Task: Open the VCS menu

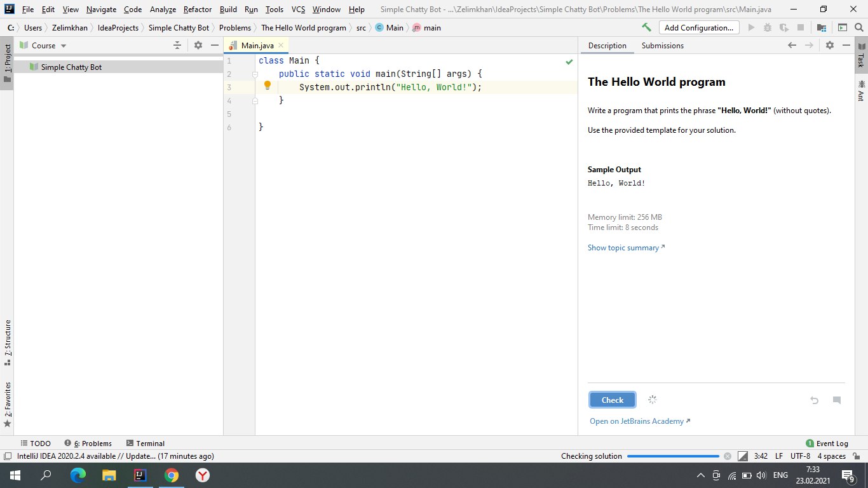Action: [299, 10]
